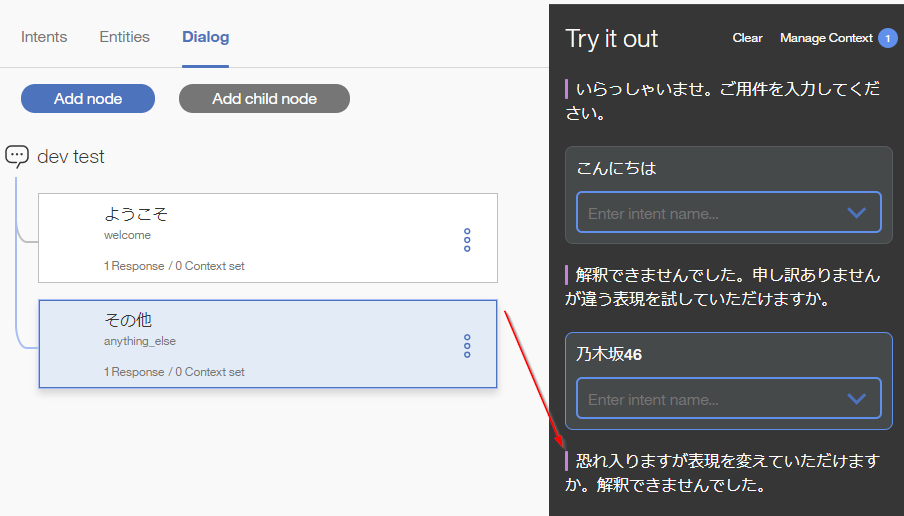Switch to the Intents tab
This screenshot has width=904, height=516.
pyautogui.click(x=44, y=37)
